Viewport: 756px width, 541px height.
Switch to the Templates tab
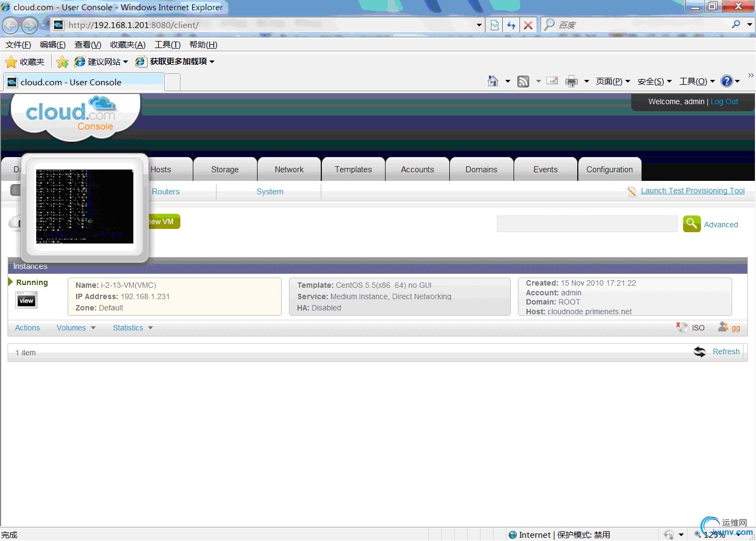(353, 170)
